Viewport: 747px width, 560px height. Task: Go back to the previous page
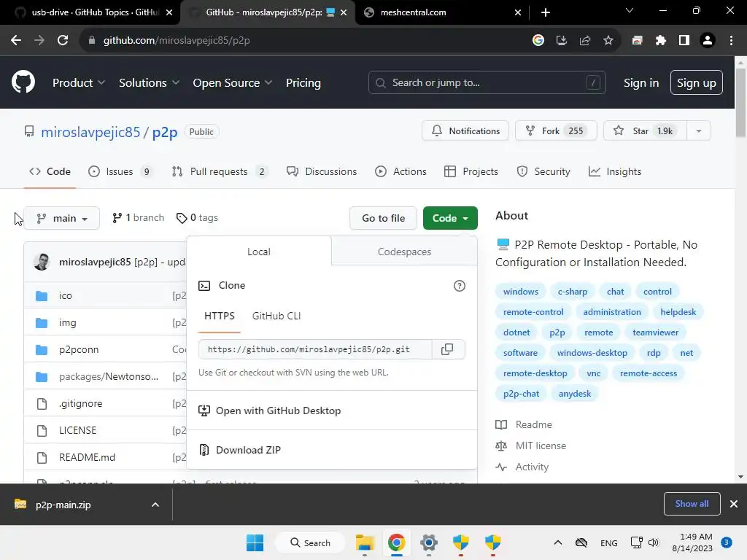pyautogui.click(x=16, y=41)
